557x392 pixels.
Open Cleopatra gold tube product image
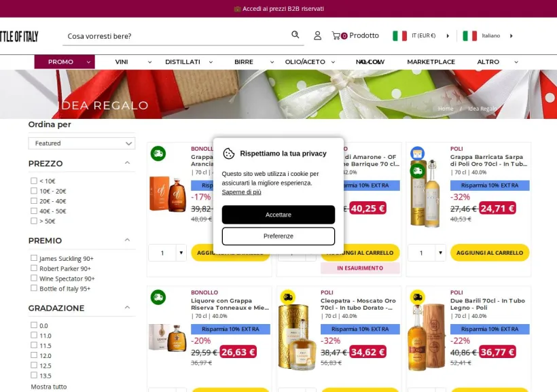[x=297, y=337]
